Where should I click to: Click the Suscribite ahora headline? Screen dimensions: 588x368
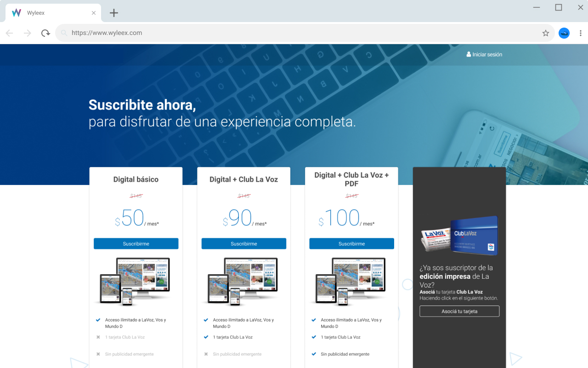142,105
